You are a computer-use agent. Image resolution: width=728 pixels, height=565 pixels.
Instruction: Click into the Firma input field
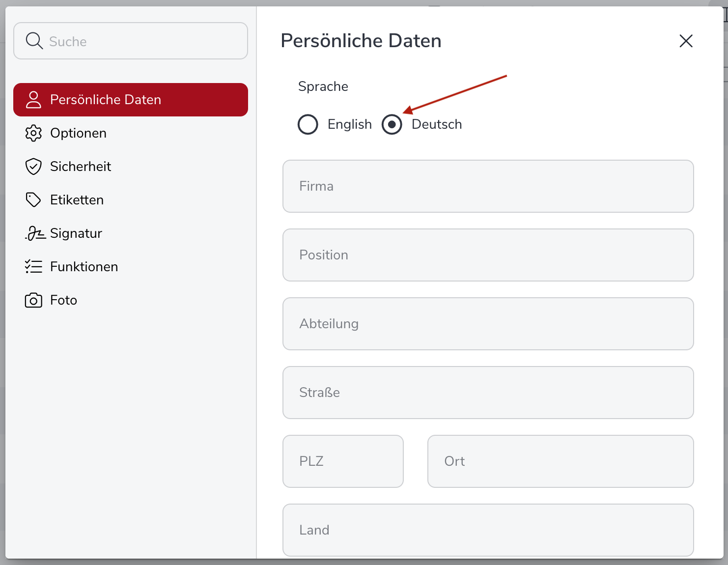point(488,186)
